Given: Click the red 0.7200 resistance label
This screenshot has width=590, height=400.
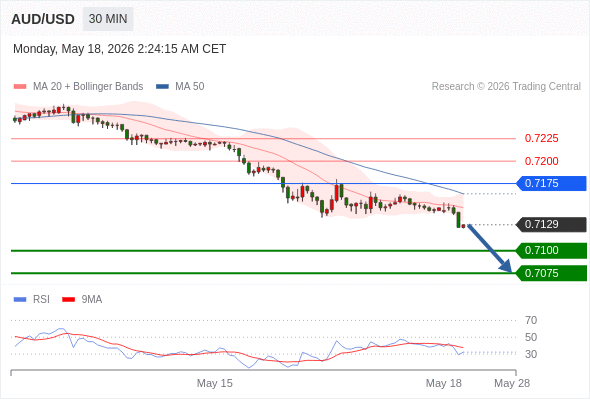Looking at the screenshot, I should [x=541, y=161].
